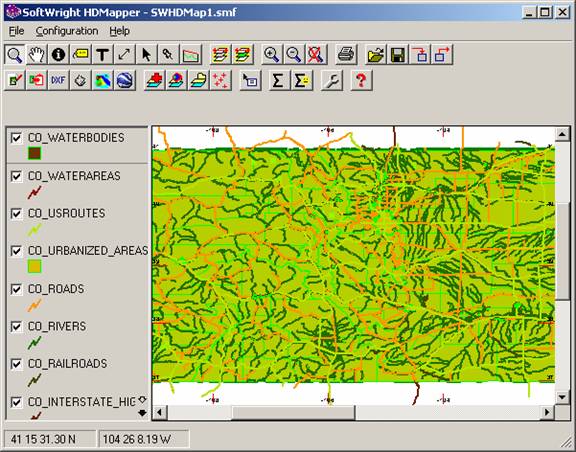
Task: Click the brown CO_WATERBODIES color swatch
Action: pos(35,153)
